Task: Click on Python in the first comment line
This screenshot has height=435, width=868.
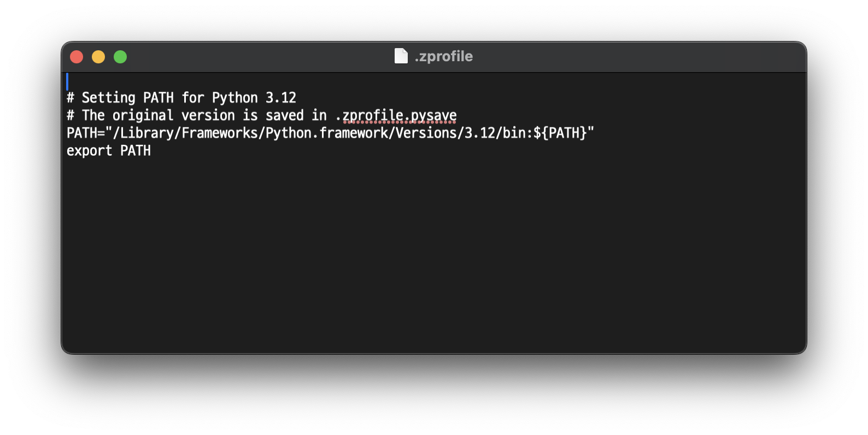Action: tap(235, 98)
